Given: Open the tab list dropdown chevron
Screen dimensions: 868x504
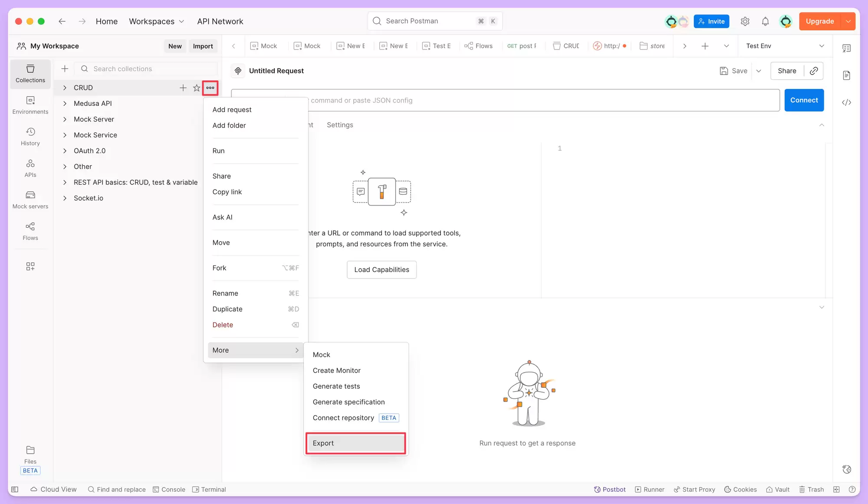Looking at the screenshot, I should coord(727,46).
